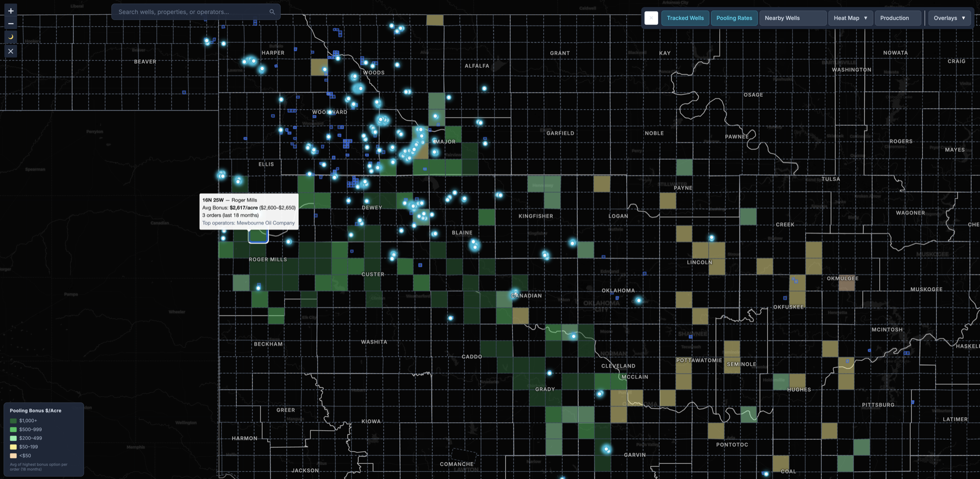The width and height of the screenshot is (980, 479).
Task: Click the arrow on the Heat Map button
Action: [865, 18]
